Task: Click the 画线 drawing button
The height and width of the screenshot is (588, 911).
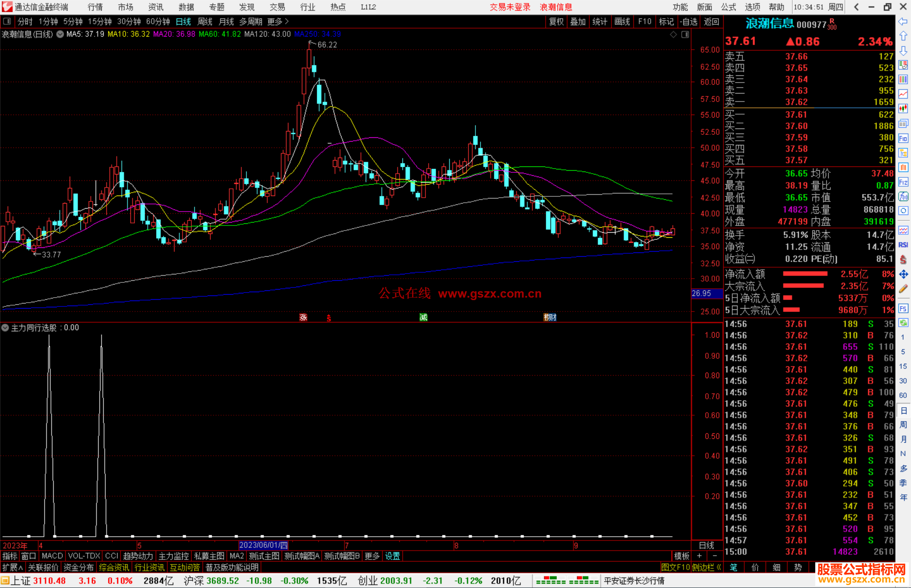Action: click(x=622, y=21)
